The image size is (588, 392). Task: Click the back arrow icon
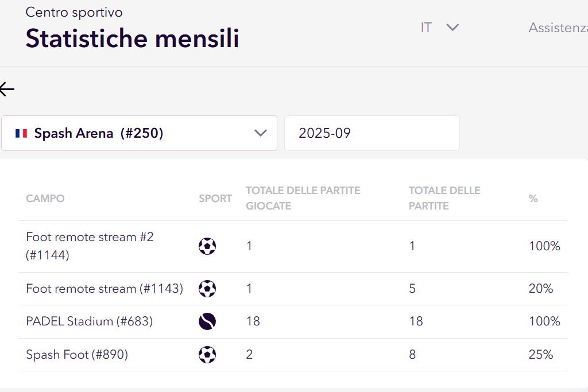click(x=7, y=89)
